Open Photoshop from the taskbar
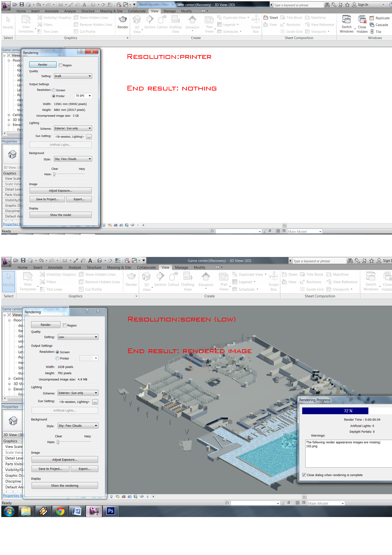This screenshot has height=555, width=392. (111, 511)
